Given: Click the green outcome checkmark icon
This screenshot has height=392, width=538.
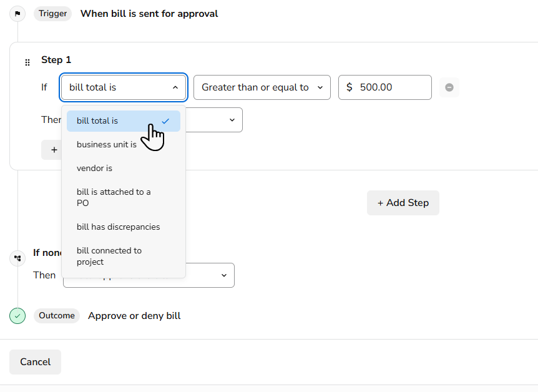Looking at the screenshot, I should pyautogui.click(x=17, y=316).
